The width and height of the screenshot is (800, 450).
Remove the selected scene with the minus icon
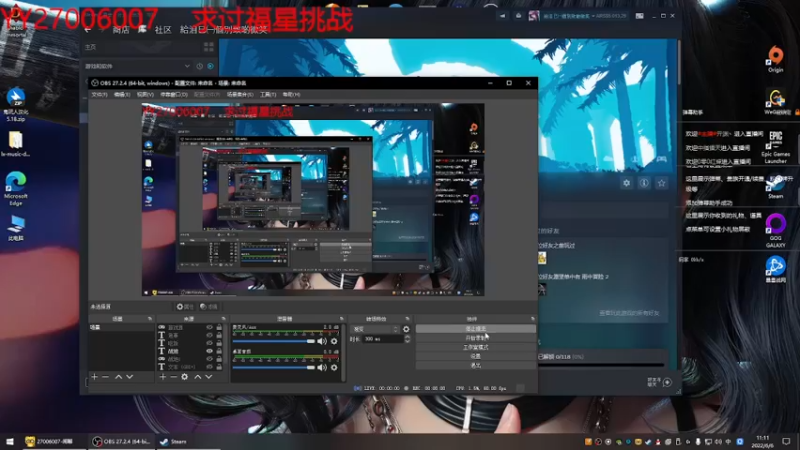[106, 377]
